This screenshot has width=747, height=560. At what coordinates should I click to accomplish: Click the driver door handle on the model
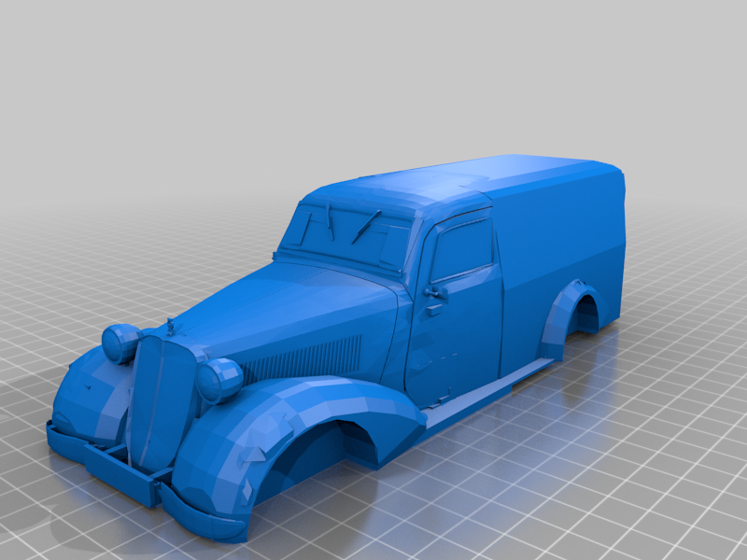[435, 293]
